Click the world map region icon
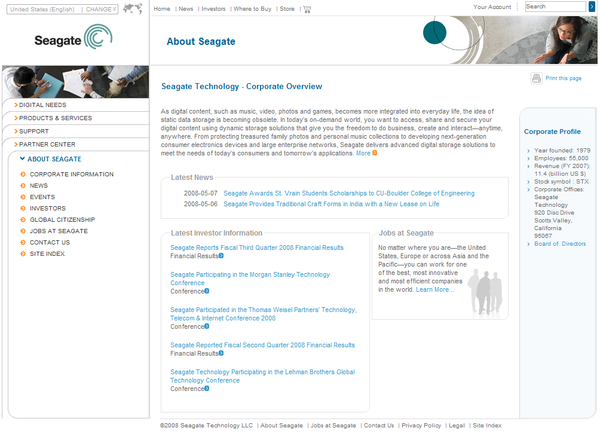Image resolution: width=600 pixels, height=434 pixels. coord(133,8)
